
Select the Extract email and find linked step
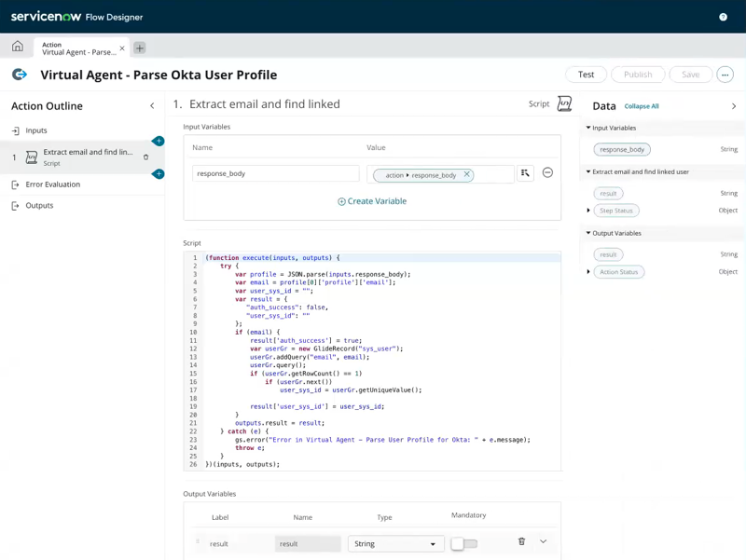click(x=82, y=157)
